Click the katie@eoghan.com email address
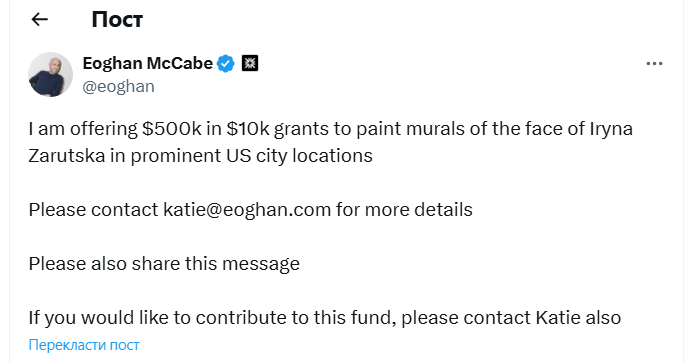Screen dimensions: 699x363 point(247,210)
